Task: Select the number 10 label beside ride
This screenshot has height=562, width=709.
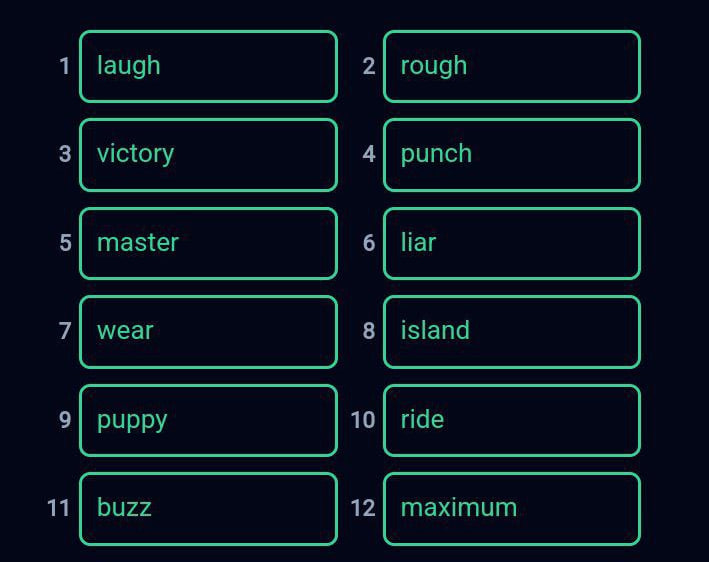Action: (362, 420)
